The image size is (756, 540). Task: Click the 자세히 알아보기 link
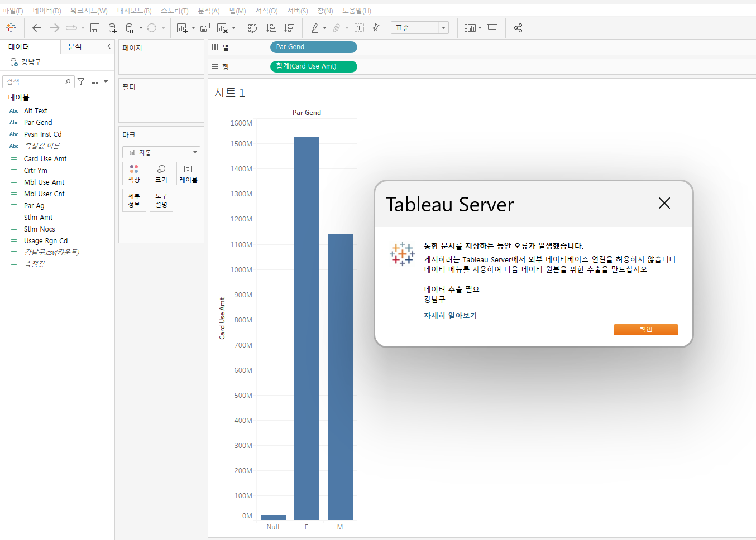coord(450,316)
